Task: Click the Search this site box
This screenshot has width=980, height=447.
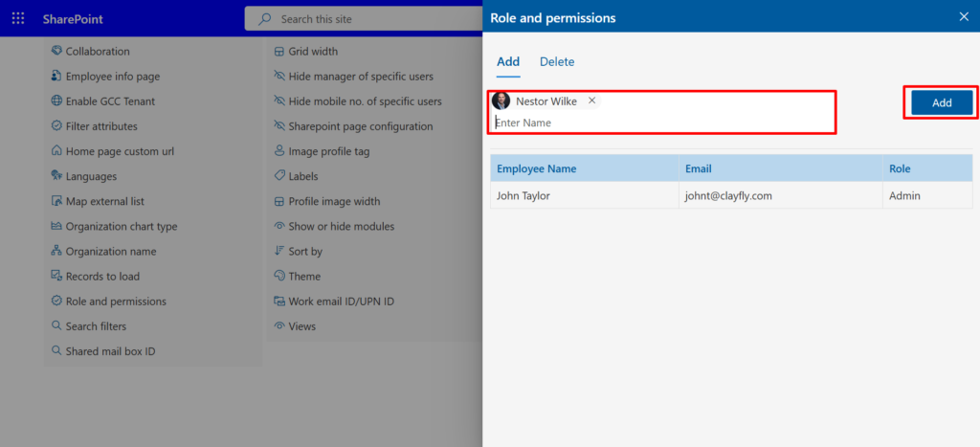Action: pos(364,19)
